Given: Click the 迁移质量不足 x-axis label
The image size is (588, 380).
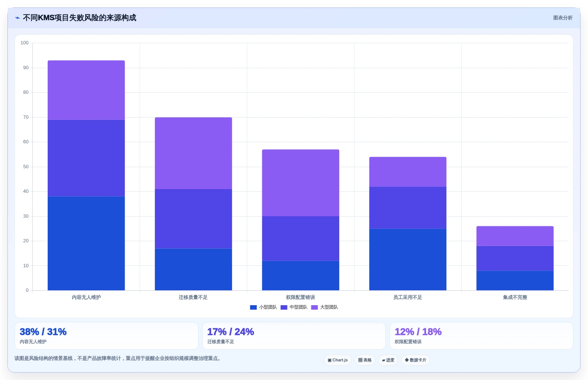Looking at the screenshot, I should (193, 297).
